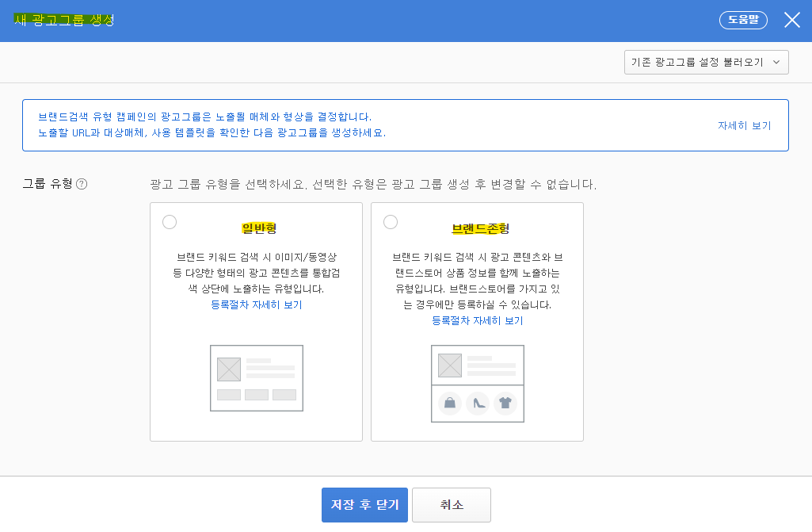The width and height of the screenshot is (812, 532).
Task: Click the 도움말 help button
Action: [743, 21]
